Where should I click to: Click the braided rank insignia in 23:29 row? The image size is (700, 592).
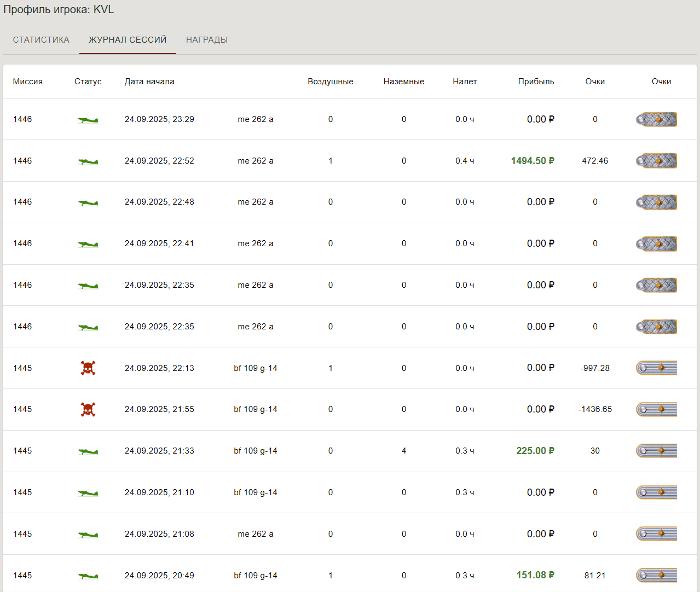[x=656, y=119]
